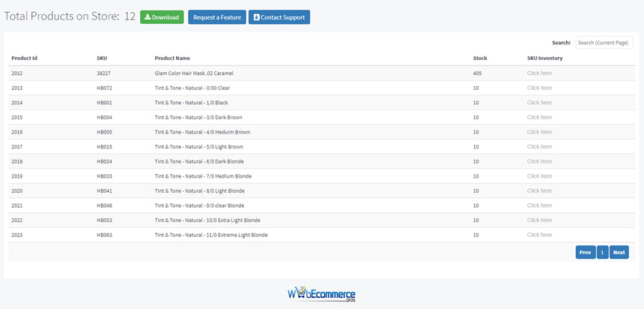
Task: Select Tint & Tone 10/0 Extra Light Blonde
Action: click(x=207, y=220)
